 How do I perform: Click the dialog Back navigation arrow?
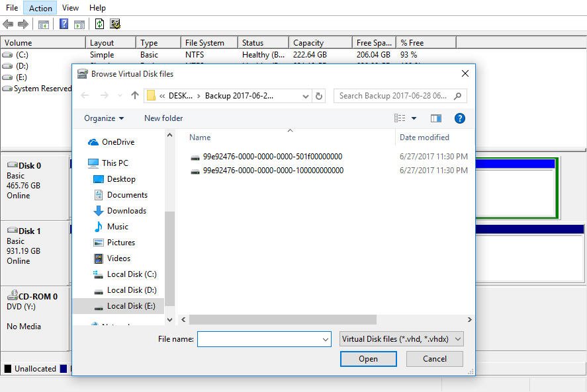85,95
